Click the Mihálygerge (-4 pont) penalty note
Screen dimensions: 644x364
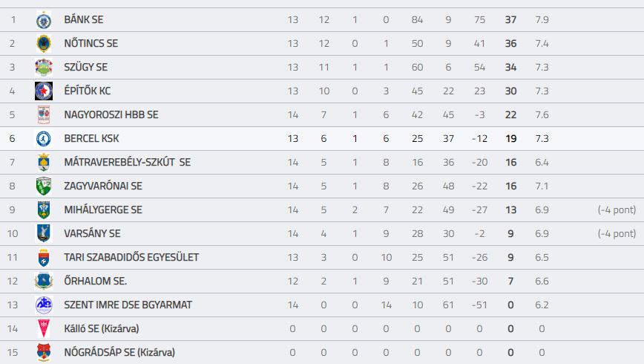point(617,209)
